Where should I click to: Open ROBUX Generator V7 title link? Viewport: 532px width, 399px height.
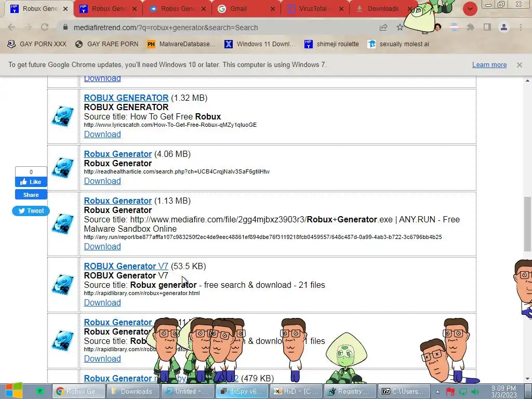(126, 267)
